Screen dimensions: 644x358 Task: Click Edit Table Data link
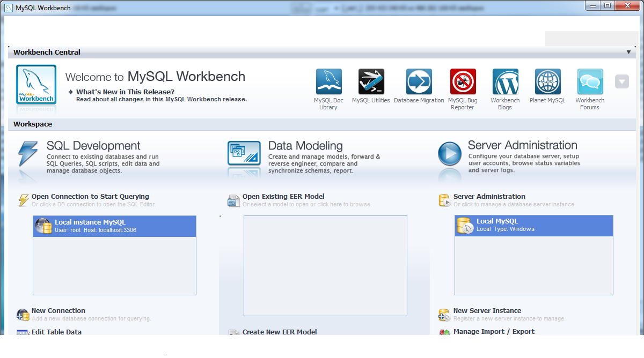56,332
